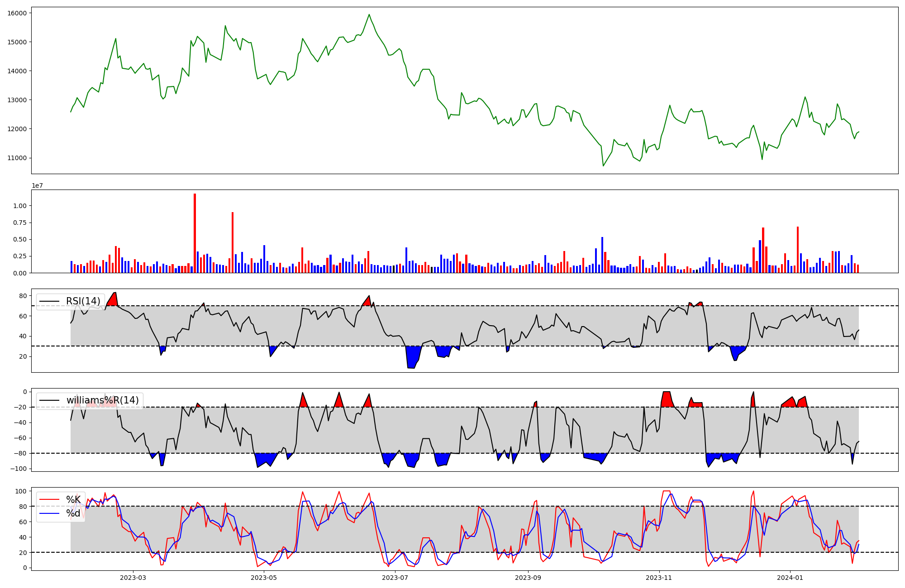
Task: Click the %K legend entry
Action: tap(73, 499)
